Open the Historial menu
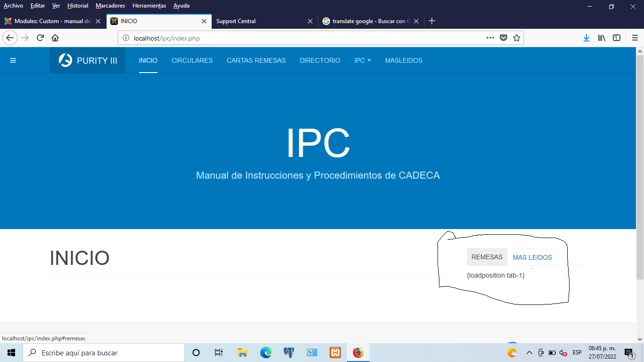Screen dimensions: 644x362 pos(78,6)
